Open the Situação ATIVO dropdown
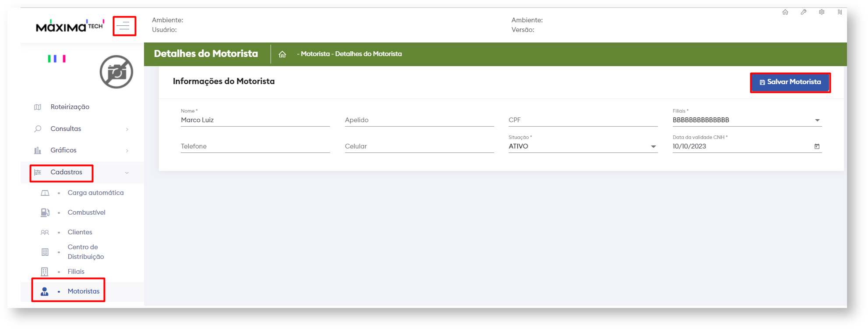The height and width of the screenshot is (329, 868). point(653,147)
